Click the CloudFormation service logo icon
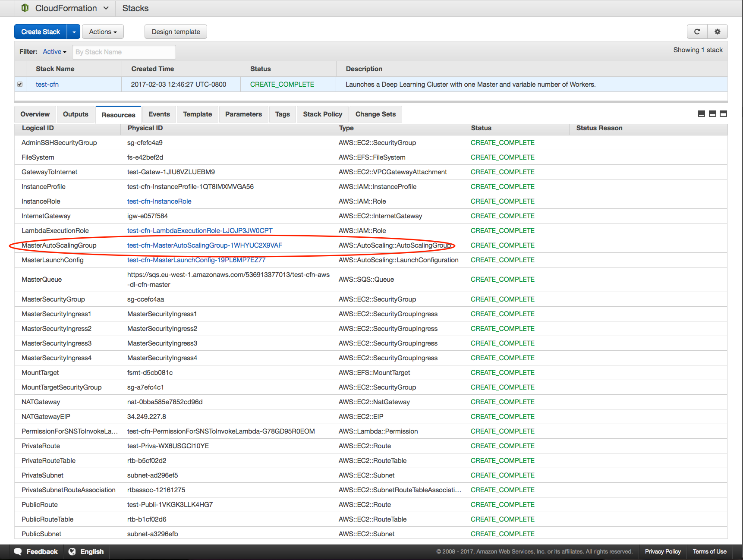Screen dimensions: 743x560 tap(25, 8)
